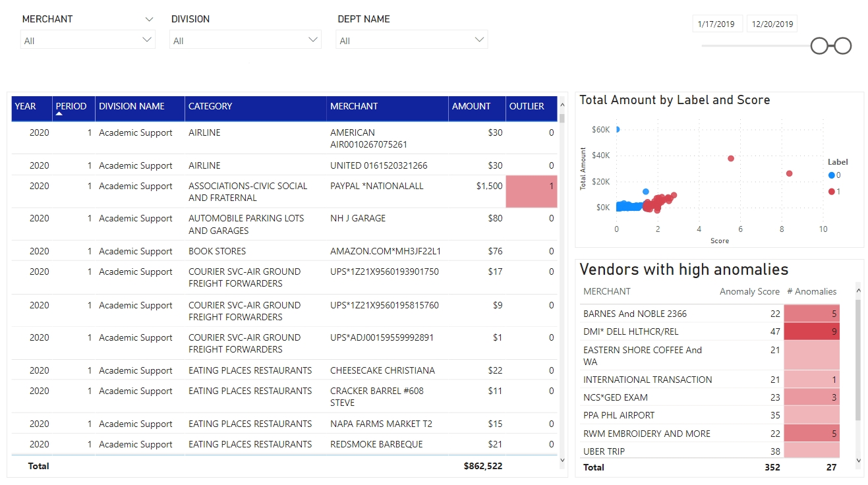Click the scroll up arrow of transactions table
868x485 pixels.
point(562,104)
